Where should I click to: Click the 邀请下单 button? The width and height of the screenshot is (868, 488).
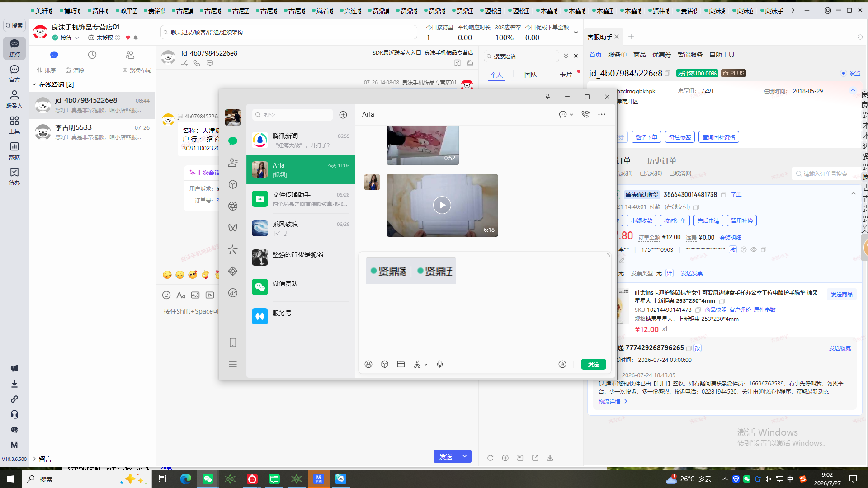coord(646,137)
